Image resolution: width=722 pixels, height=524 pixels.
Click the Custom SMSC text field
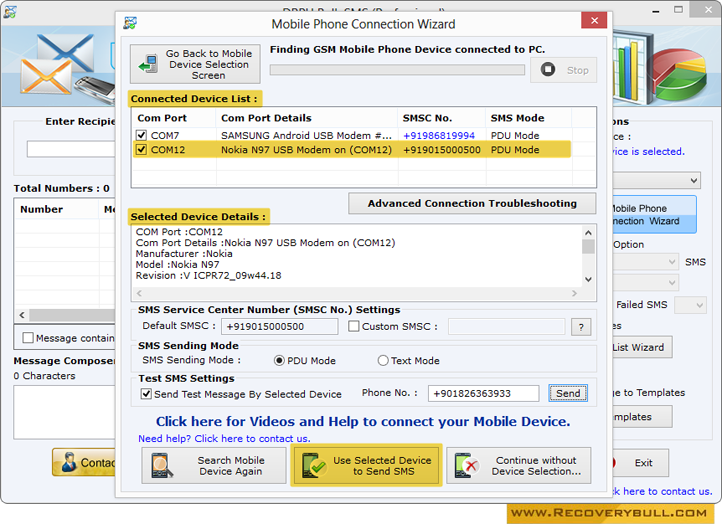pos(506,326)
